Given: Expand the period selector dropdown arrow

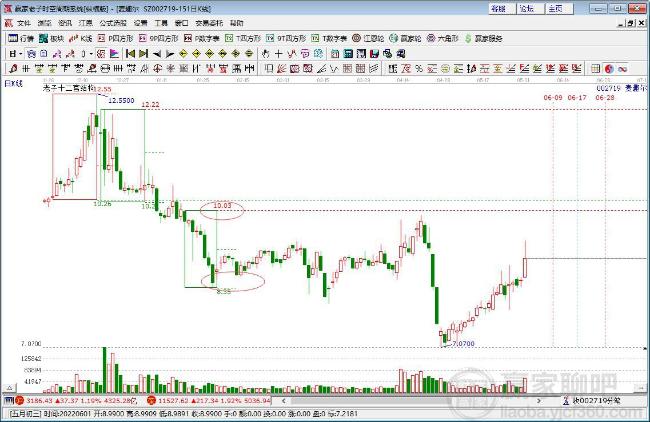Looking at the screenshot, I should pos(20,54).
